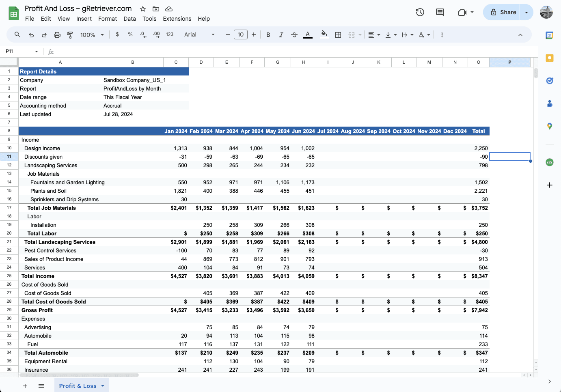Open the comments panel icon
Viewport: 561px width, 392px height.
pyautogui.click(x=440, y=12)
